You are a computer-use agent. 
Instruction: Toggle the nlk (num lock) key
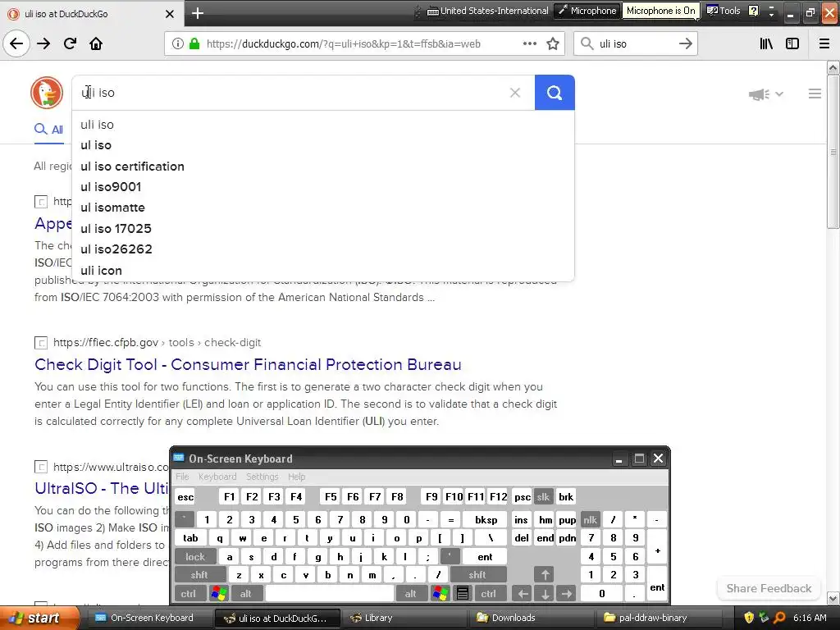click(x=590, y=519)
